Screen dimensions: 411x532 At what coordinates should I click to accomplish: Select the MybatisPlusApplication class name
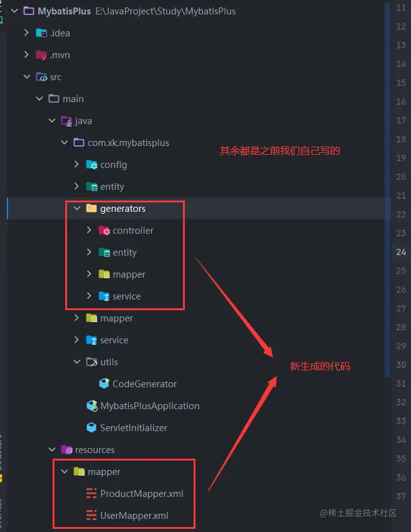point(150,406)
